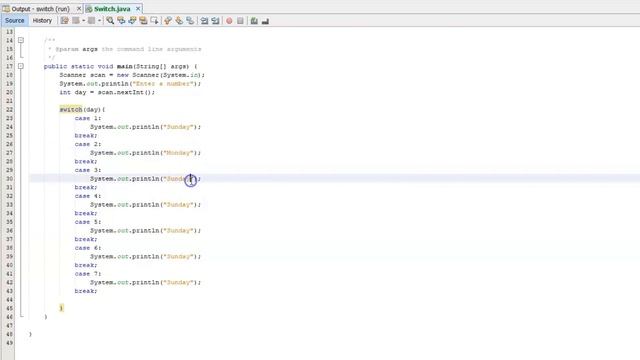Click the "Monday" string on line 27
This screenshot has height=360, width=640.
(178, 153)
